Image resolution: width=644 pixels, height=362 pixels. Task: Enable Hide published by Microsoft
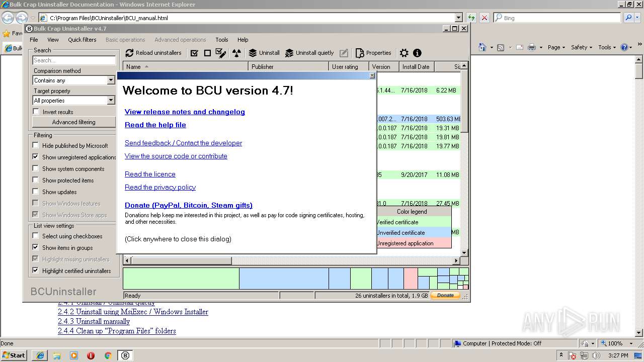click(x=36, y=145)
